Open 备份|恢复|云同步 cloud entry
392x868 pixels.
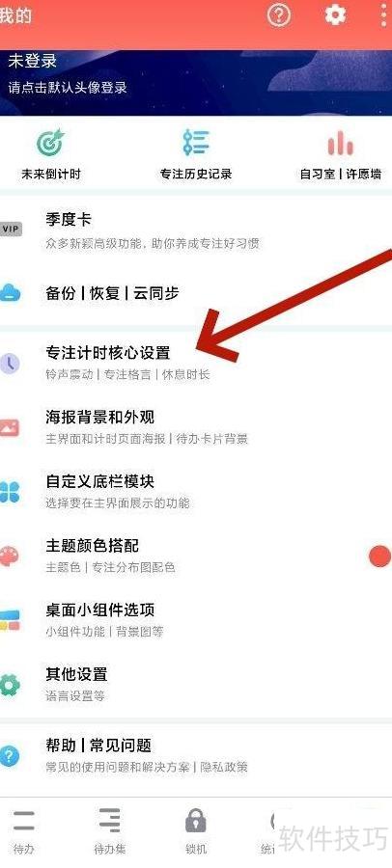tap(196, 293)
